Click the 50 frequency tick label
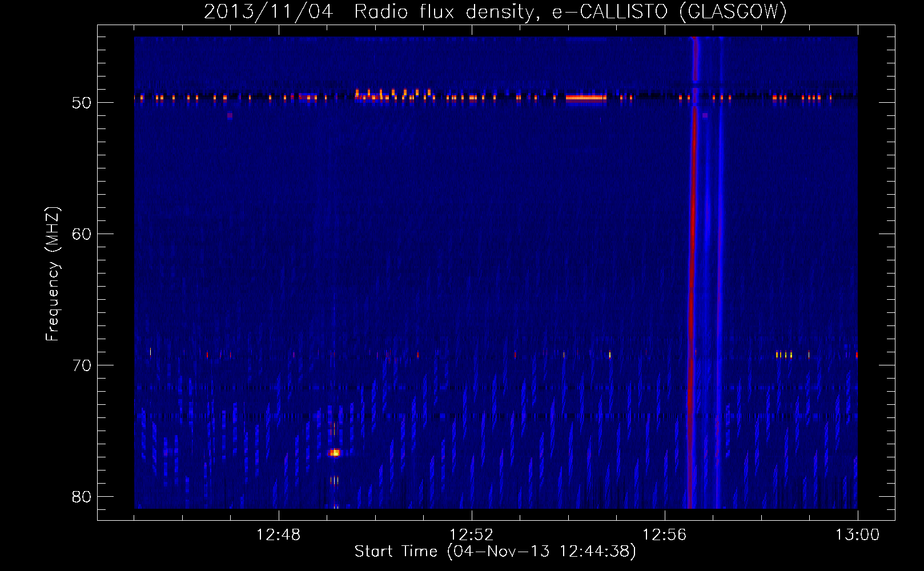 82,103
